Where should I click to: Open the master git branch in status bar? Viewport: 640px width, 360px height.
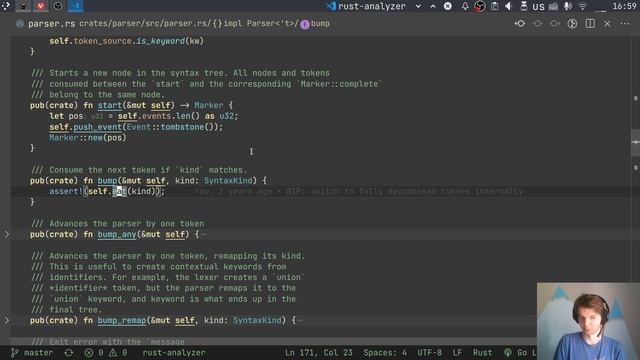pos(32,353)
